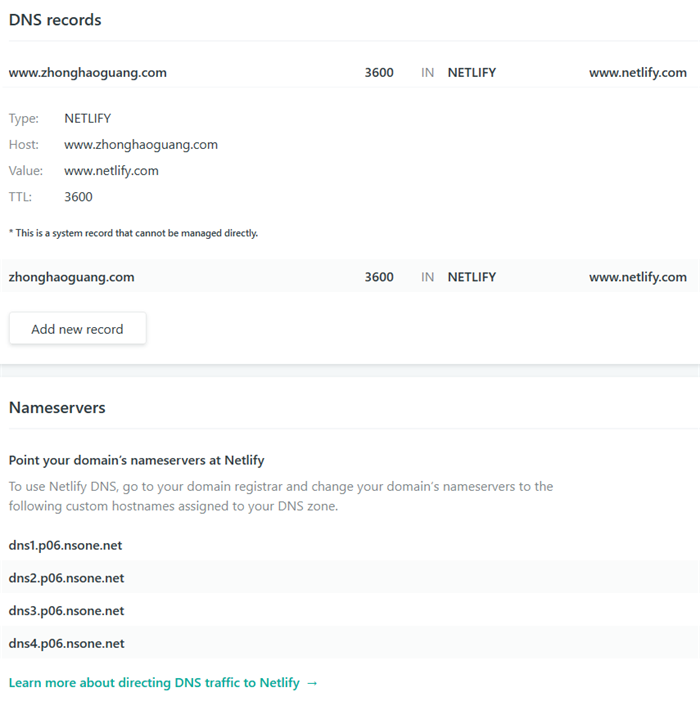The height and width of the screenshot is (701, 700).
Task: Click NETLIFY record type in the first row
Action: [x=471, y=72]
